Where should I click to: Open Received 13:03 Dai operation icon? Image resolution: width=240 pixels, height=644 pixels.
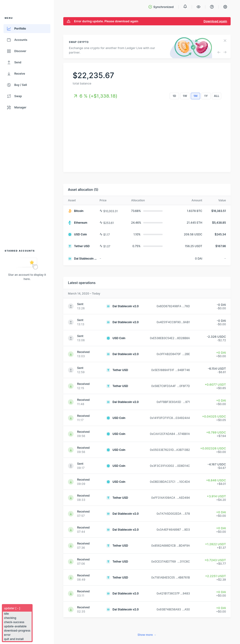pyautogui.click(x=71, y=354)
